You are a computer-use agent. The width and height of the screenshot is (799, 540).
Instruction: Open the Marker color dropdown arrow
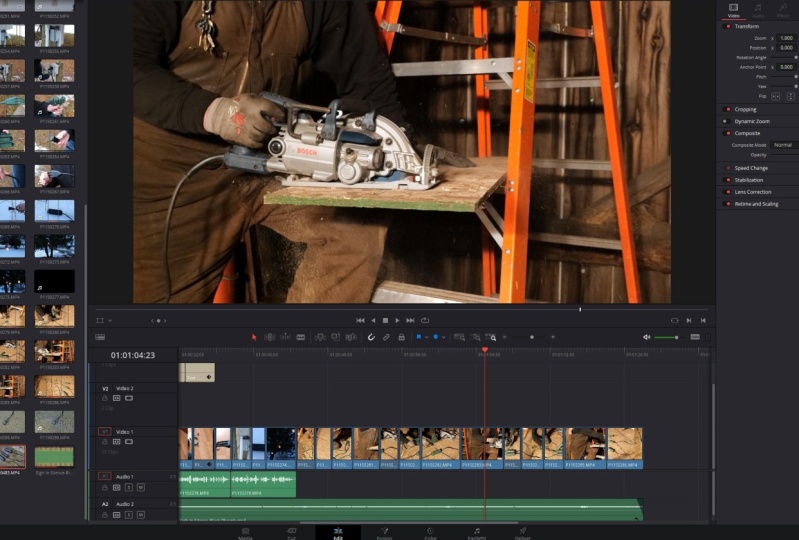tap(443, 337)
